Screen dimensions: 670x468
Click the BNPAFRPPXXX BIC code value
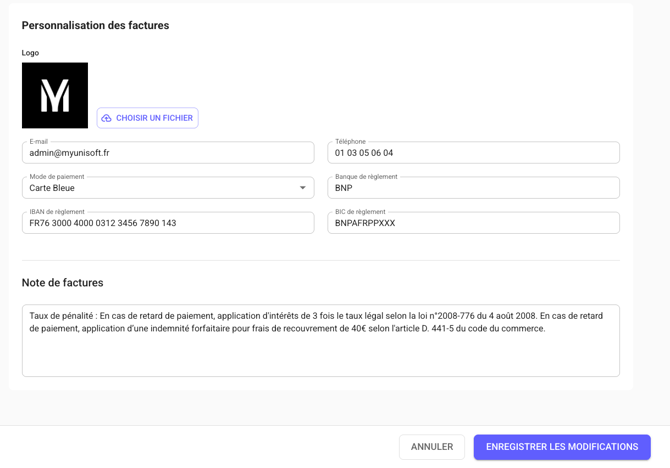[365, 223]
